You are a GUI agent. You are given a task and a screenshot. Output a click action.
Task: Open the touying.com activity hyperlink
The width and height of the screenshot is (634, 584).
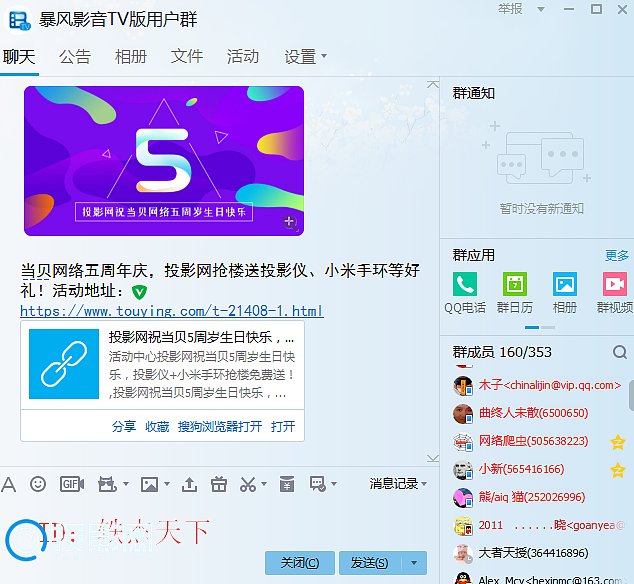(172, 311)
